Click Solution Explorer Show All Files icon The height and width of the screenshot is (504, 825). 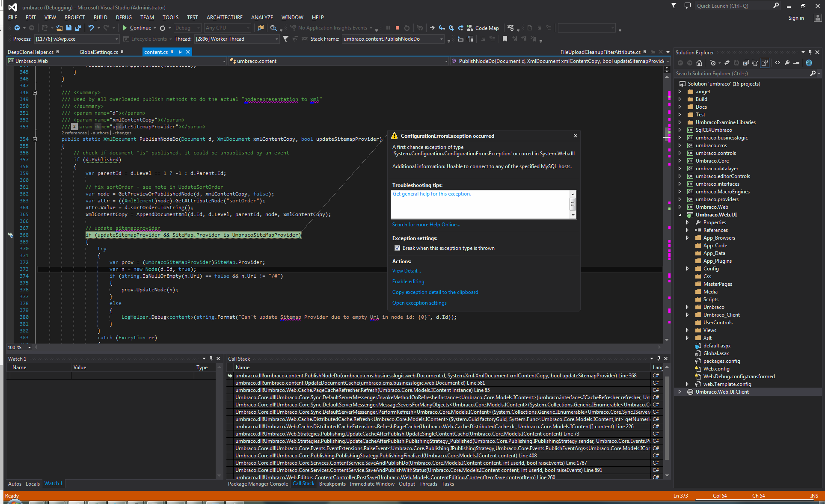point(755,63)
